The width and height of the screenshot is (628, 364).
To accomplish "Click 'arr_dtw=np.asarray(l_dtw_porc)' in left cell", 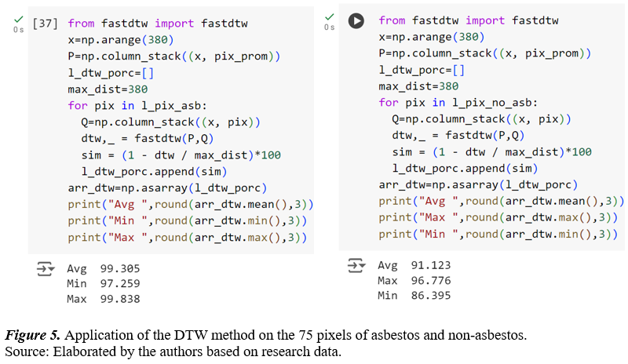I will [x=167, y=187].
